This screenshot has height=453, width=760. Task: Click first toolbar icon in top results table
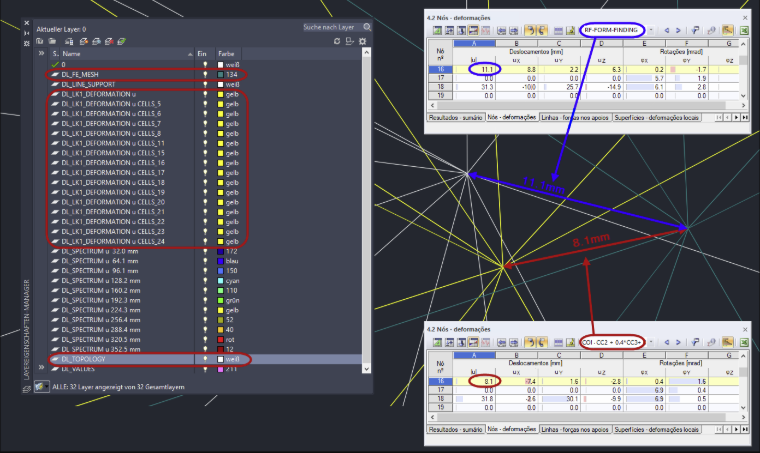437,31
